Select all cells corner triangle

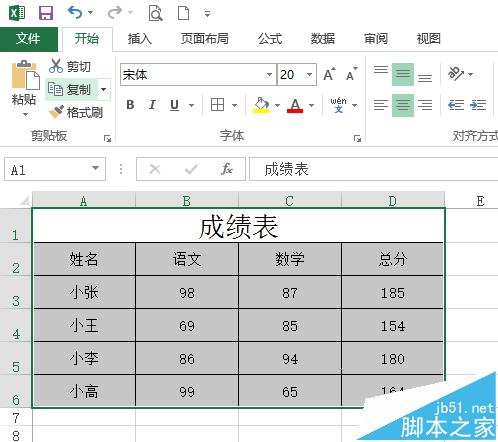pyautogui.click(x=24, y=200)
